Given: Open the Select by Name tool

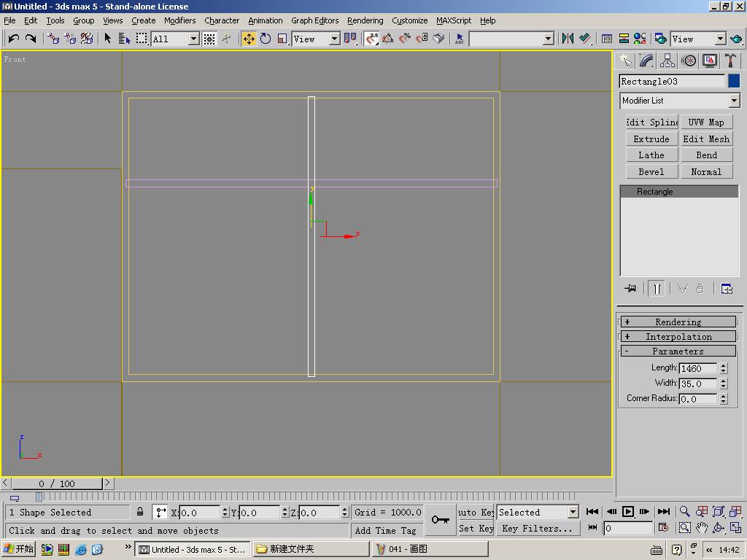Looking at the screenshot, I should click(x=124, y=39).
